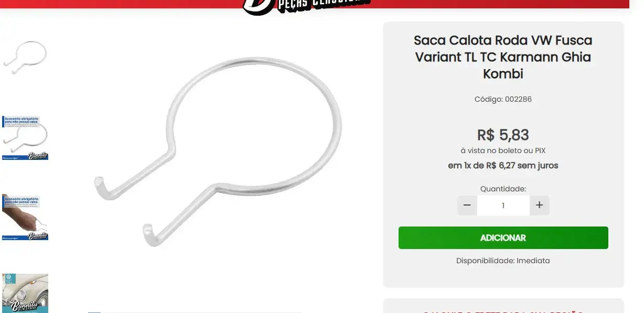Select the first plain wire ring thumbnail
The height and width of the screenshot is (313, 644).
coord(25,57)
